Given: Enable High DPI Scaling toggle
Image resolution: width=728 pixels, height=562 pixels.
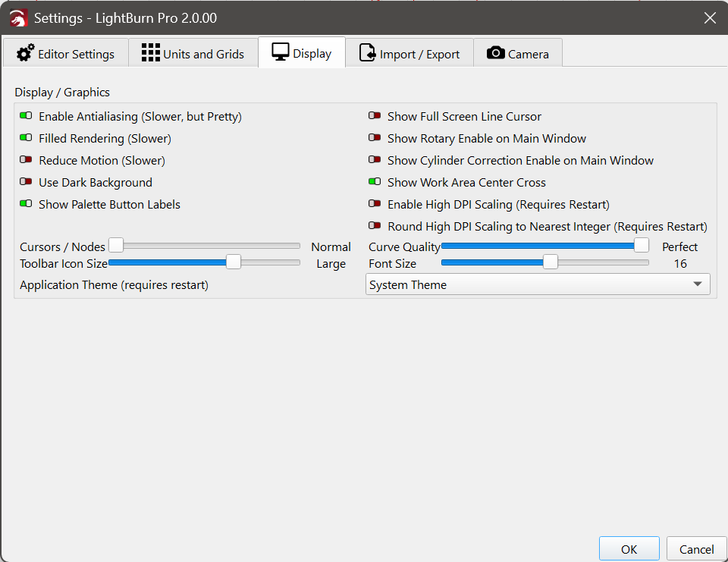Looking at the screenshot, I should 375,205.
